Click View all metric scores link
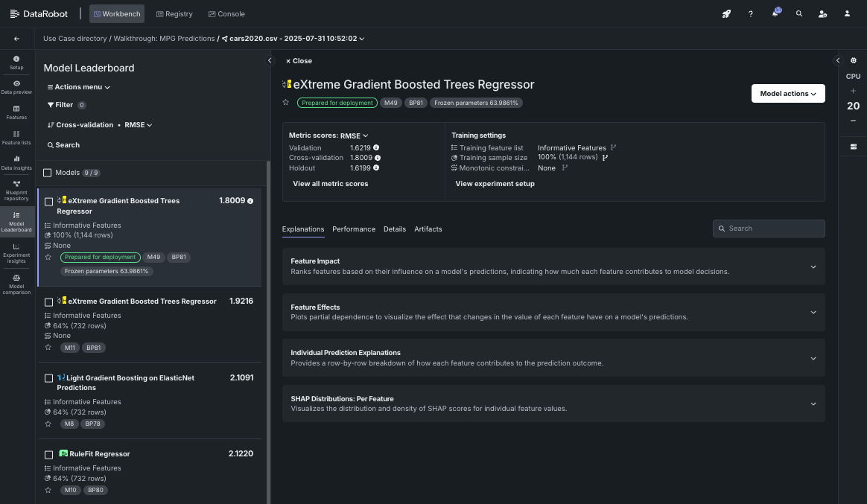The width and height of the screenshot is (867, 504). click(330, 184)
